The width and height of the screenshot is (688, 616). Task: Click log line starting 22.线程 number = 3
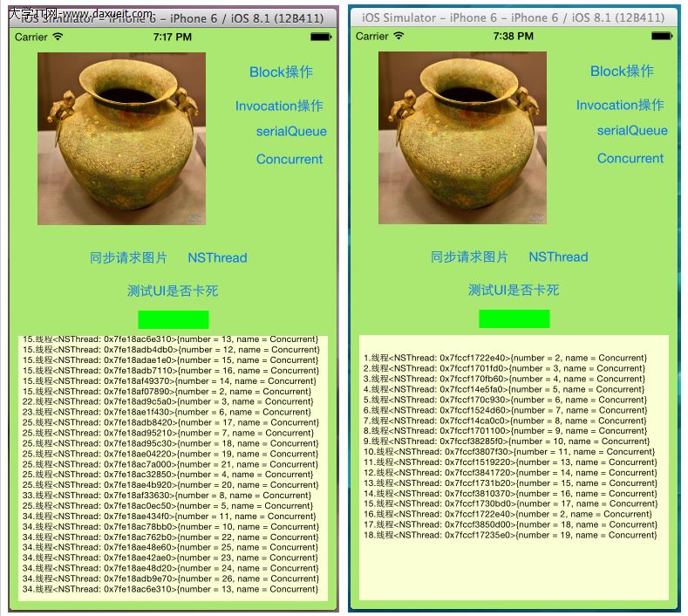click(167, 401)
